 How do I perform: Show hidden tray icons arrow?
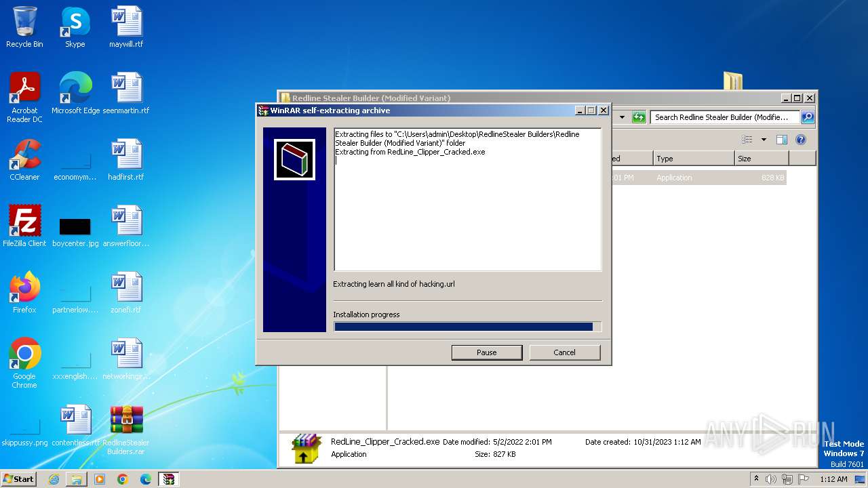click(x=756, y=479)
